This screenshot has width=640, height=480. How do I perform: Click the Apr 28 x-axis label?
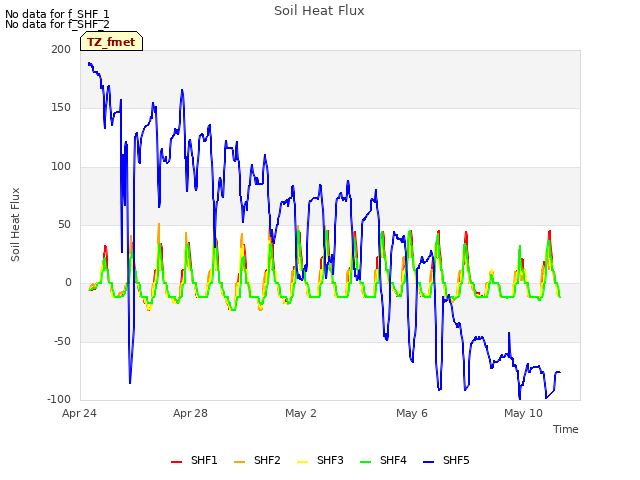click(190, 413)
